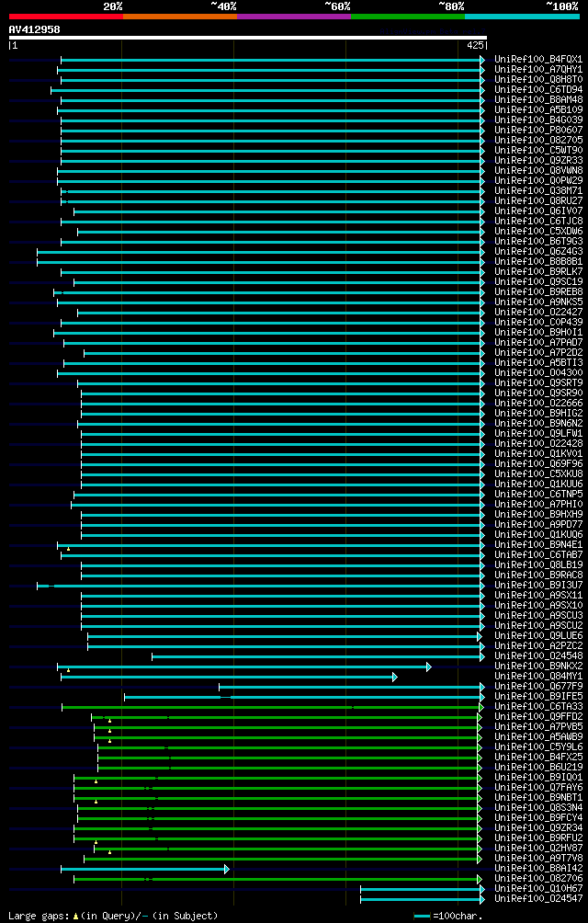Select the UniRef100_Q6IV07 label
The height and width of the screenshot is (923, 588).
point(538,211)
